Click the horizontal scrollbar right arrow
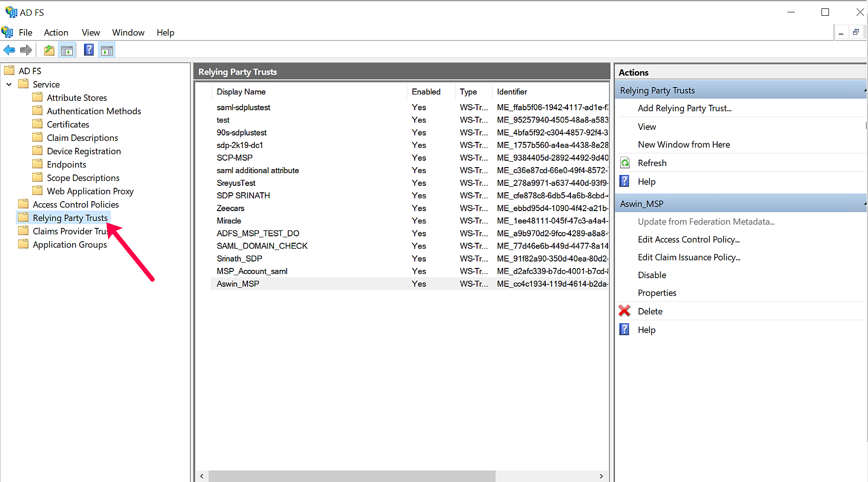868x482 pixels. coord(601,476)
